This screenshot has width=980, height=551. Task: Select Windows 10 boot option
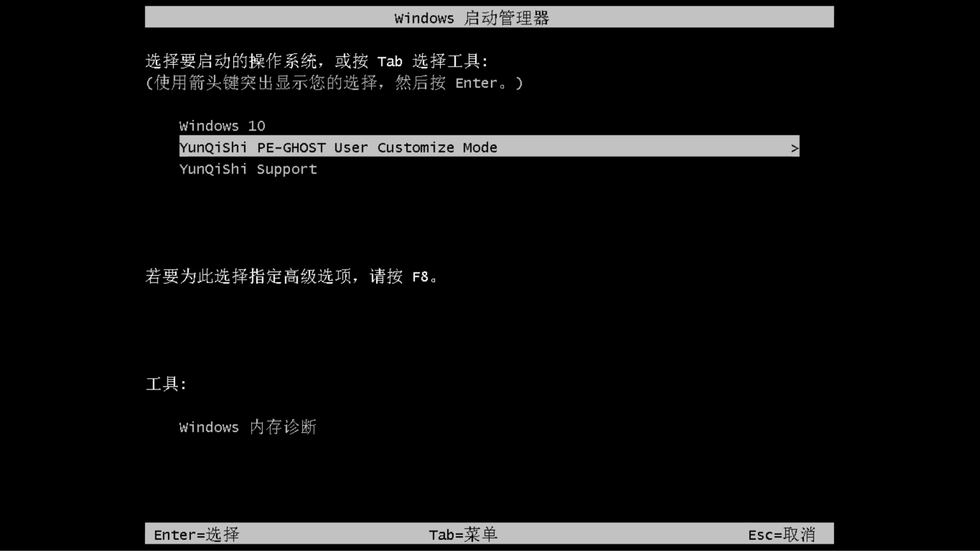point(222,125)
